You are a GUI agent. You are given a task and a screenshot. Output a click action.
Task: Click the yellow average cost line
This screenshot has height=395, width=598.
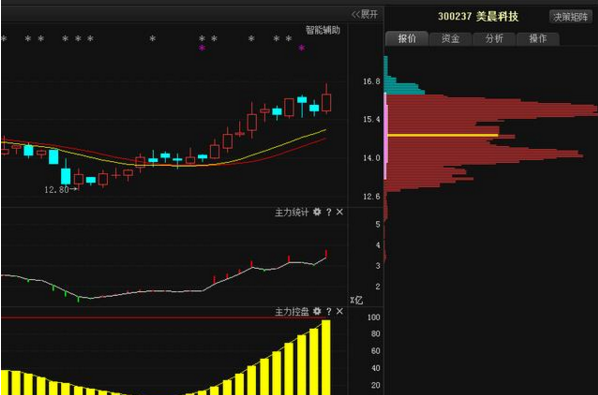pyautogui.click(x=443, y=135)
